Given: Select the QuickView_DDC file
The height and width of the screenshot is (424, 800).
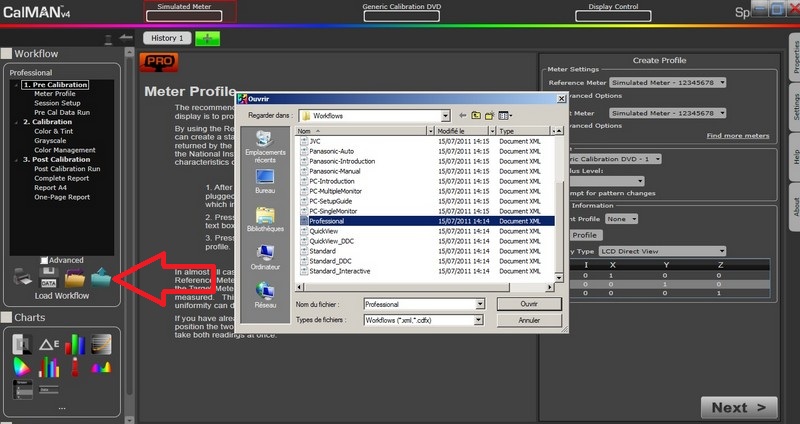Looking at the screenshot, I should click(x=332, y=241).
